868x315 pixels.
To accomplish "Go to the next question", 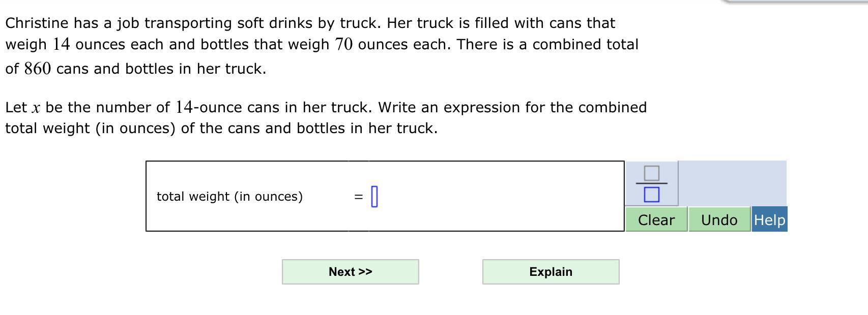I will click(x=350, y=272).
